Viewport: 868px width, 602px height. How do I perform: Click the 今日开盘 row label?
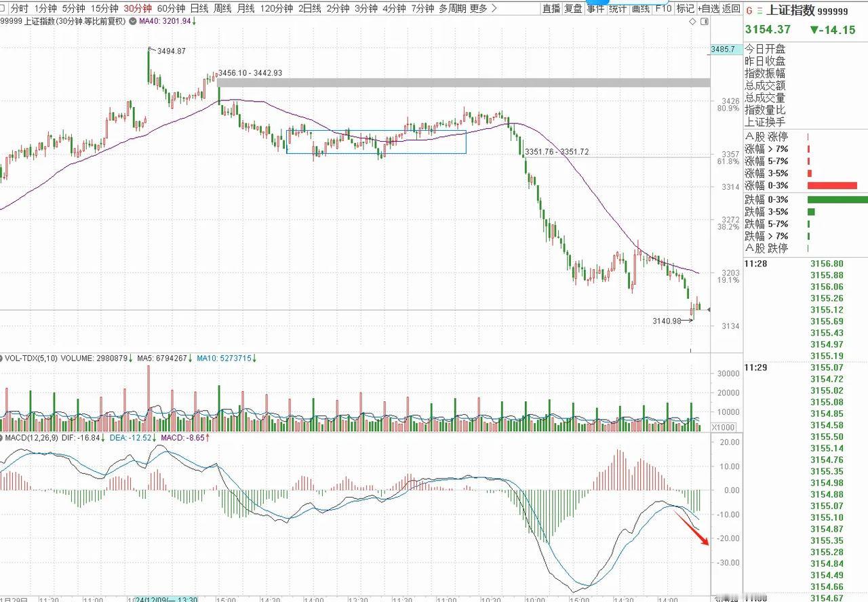[765, 49]
